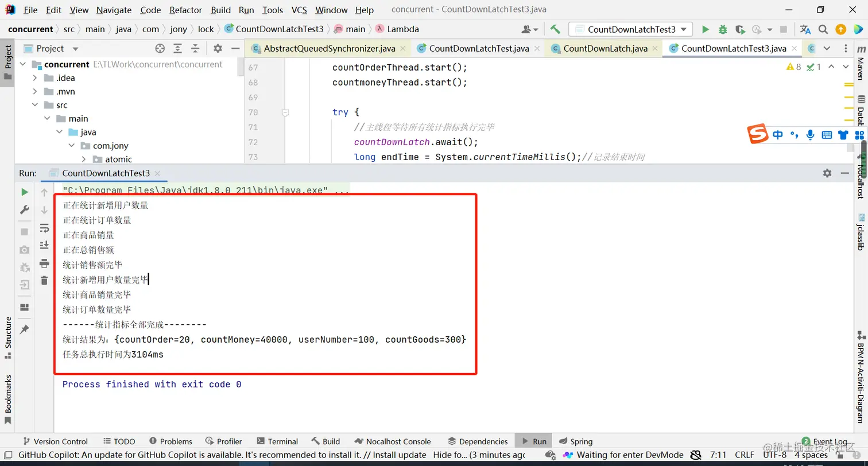The width and height of the screenshot is (868, 466).
Task: Stop the running process in main toolbar
Action: (x=784, y=29)
